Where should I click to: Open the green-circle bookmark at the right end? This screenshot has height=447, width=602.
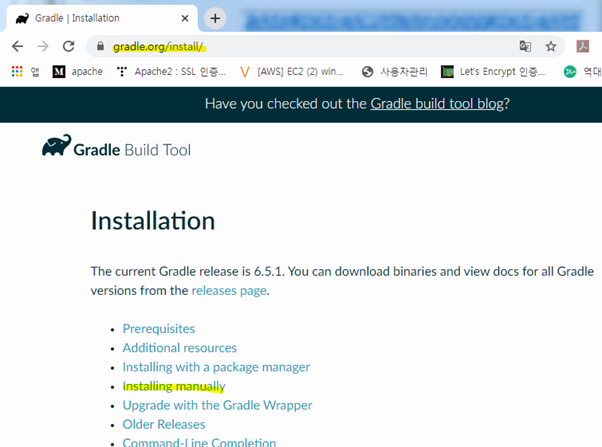(x=582, y=71)
